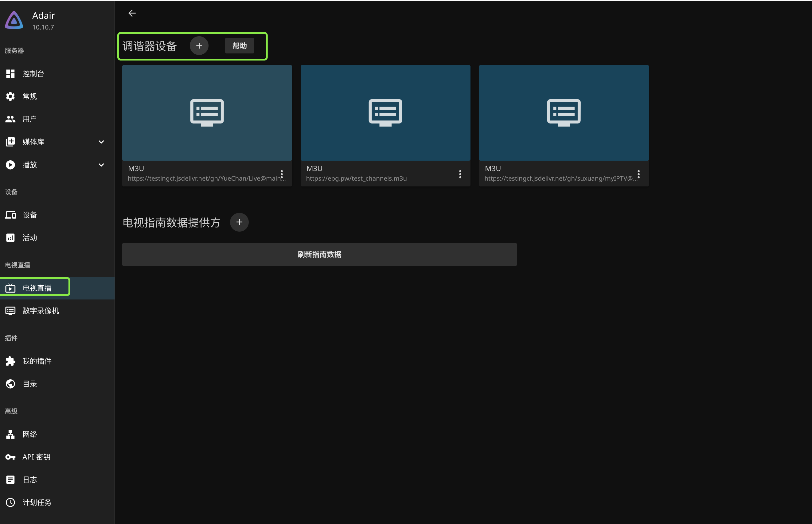Add a new tuner device (plus)

point(199,45)
